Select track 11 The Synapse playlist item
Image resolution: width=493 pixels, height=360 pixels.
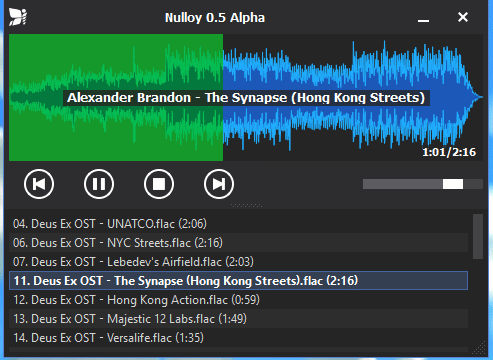238,281
